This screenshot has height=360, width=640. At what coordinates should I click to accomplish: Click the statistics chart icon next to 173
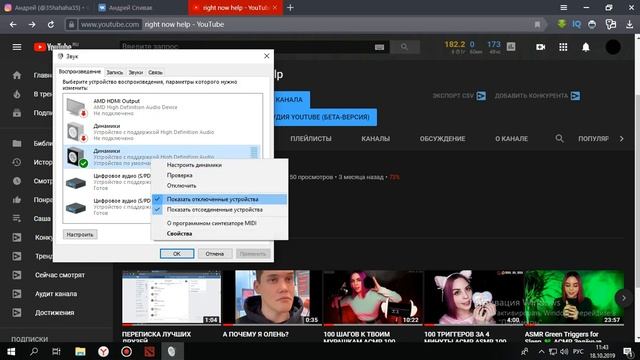click(511, 47)
